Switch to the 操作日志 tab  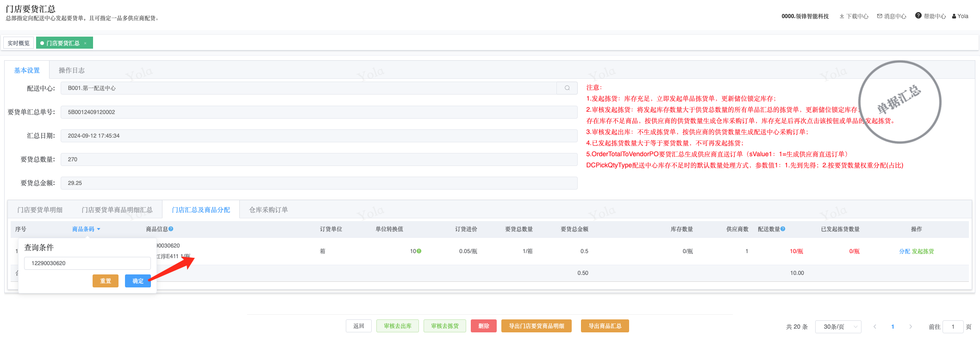point(72,70)
